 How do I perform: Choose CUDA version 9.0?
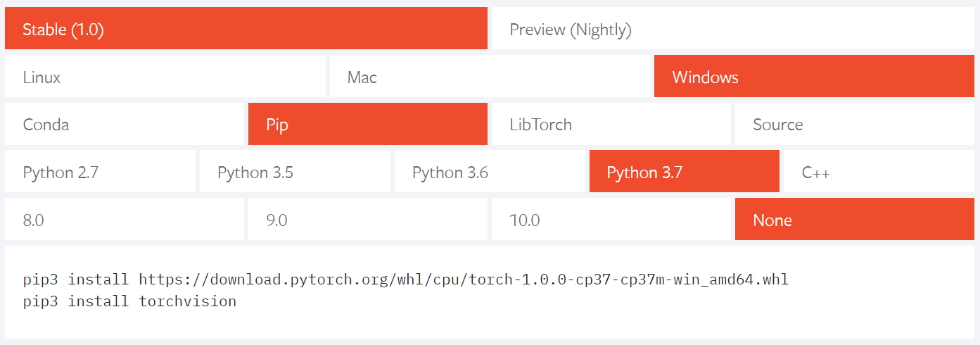pyautogui.click(x=367, y=220)
